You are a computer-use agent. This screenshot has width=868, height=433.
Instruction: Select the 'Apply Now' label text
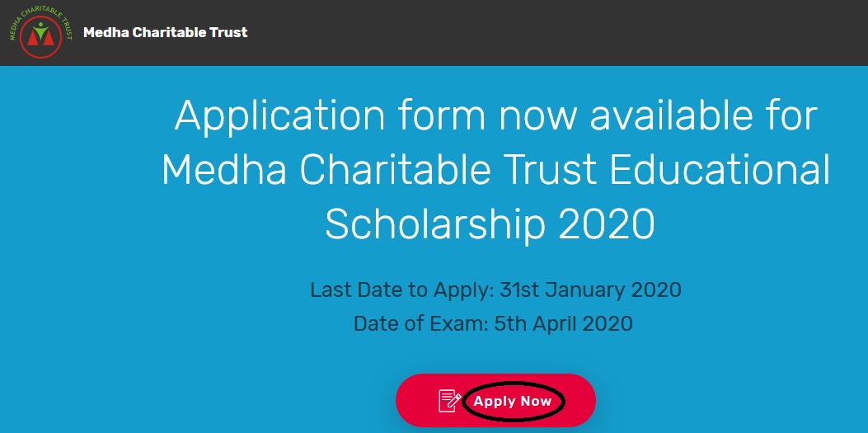513,401
